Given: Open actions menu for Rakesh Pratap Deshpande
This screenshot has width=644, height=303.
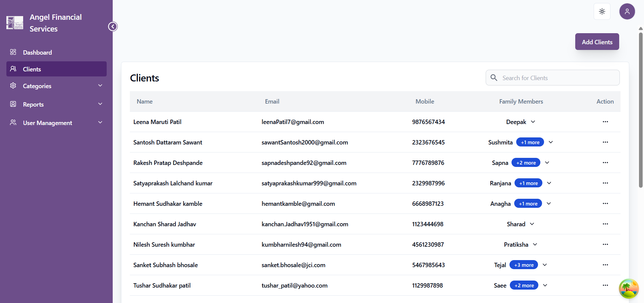Looking at the screenshot, I should 605,163.
